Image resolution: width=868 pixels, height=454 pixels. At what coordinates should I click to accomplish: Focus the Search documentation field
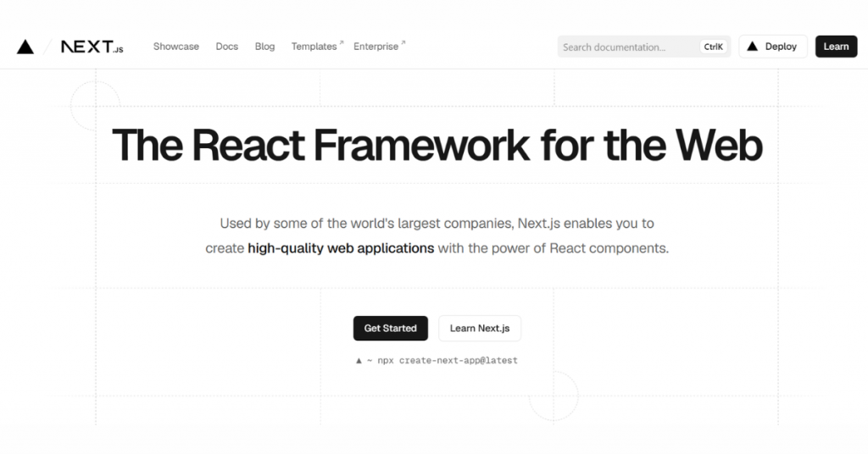(644, 47)
